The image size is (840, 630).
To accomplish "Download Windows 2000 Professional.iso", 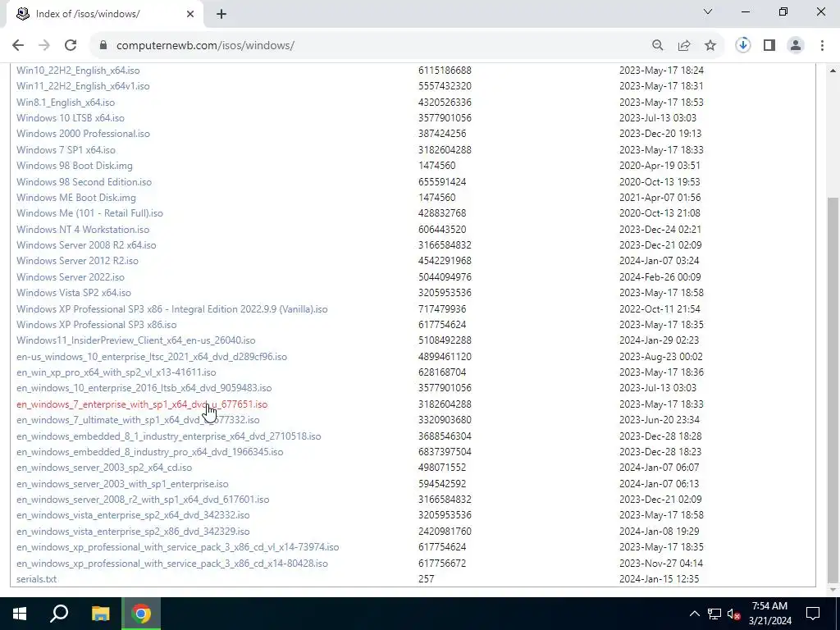I will point(83,134).
